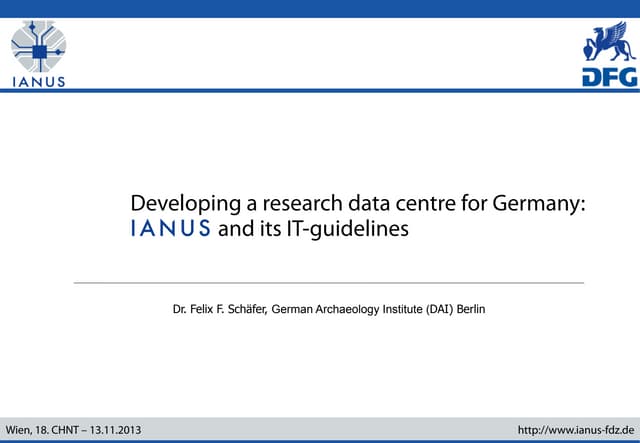The height and width of the screenshot is (443, 640).
Task: Open the www.ianus-fdz.de footer link
Action: [x=576, y=430]
